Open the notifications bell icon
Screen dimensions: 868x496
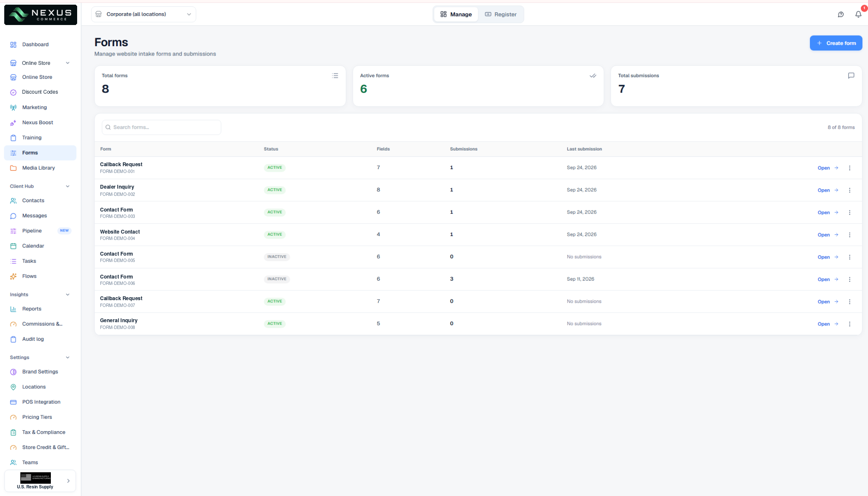point(858,14)
